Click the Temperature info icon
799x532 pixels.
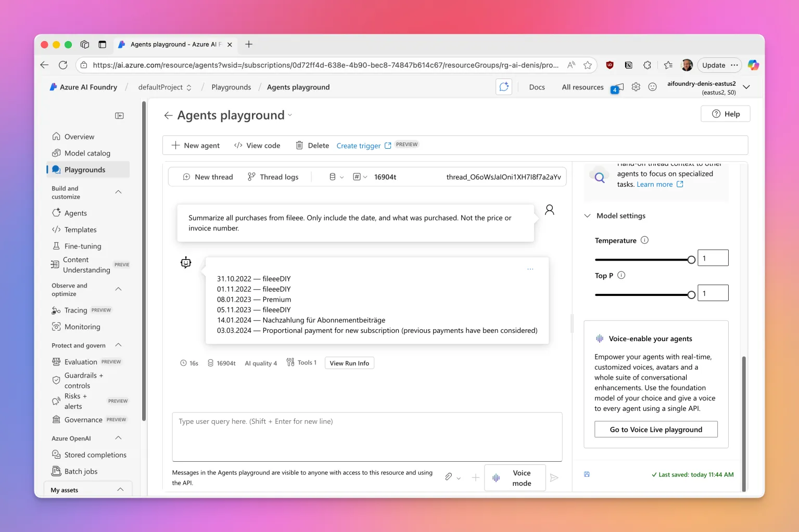(644, 240)
